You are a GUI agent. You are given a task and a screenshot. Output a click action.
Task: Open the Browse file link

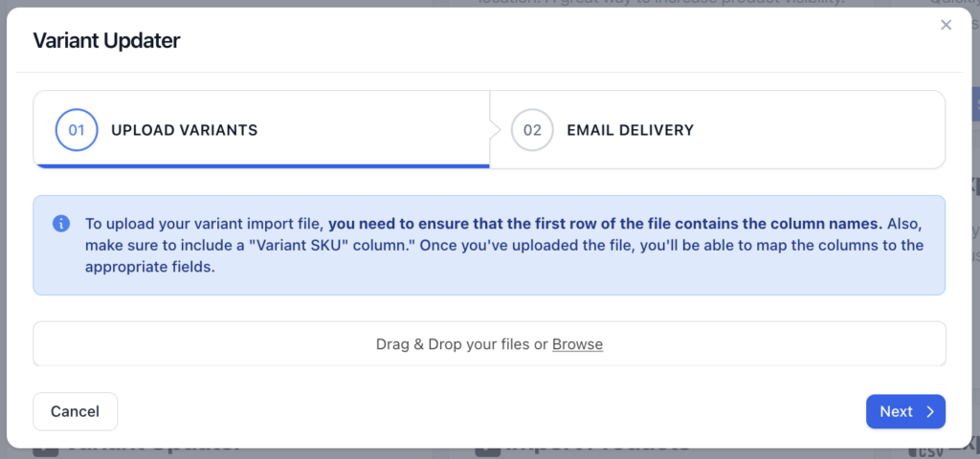click(x=577, y=344)
